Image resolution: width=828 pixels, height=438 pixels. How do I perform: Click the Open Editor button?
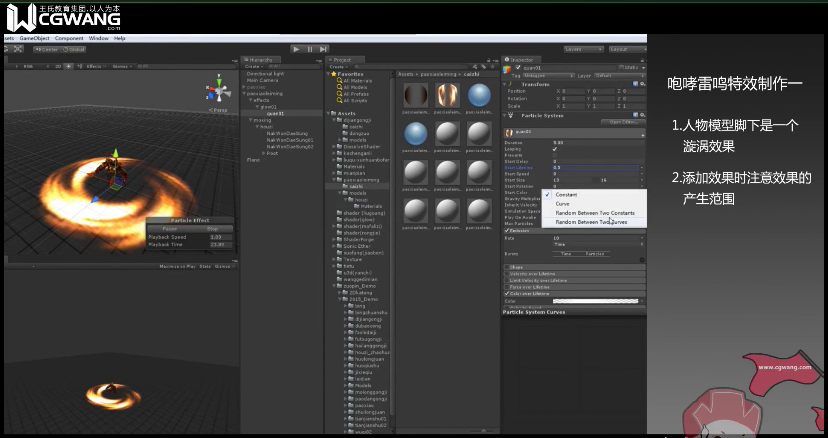click(x=621, y=122)
